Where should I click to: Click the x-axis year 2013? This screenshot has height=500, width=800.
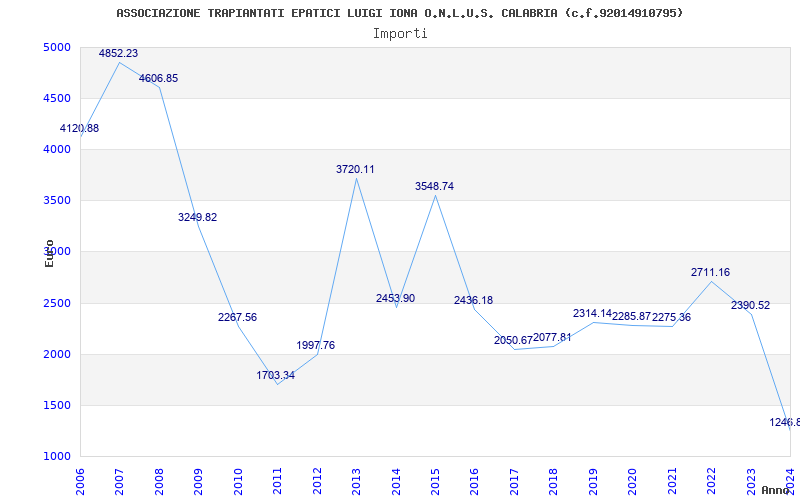356,482
